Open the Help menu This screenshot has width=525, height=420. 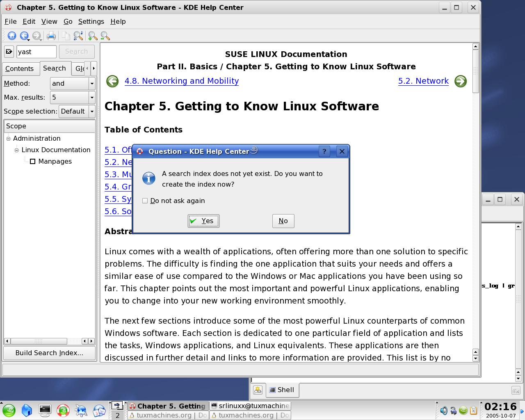coord(118,21)
